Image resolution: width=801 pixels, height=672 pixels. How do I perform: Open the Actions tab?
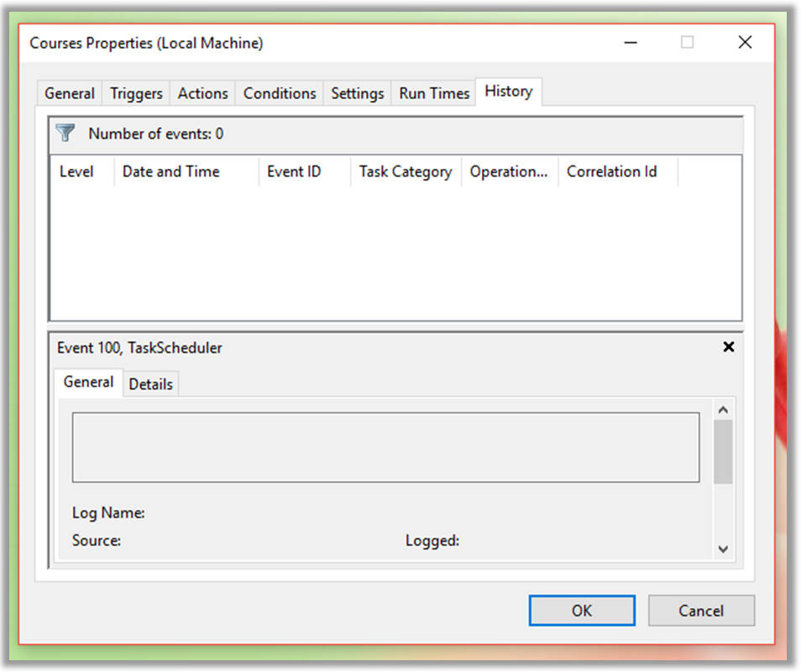click(x=203, y=93)
